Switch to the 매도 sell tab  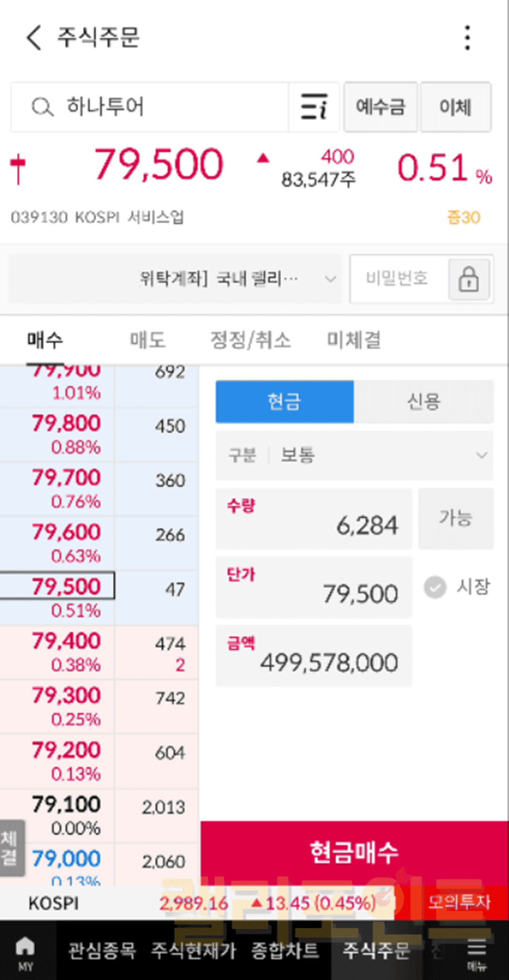148,340
